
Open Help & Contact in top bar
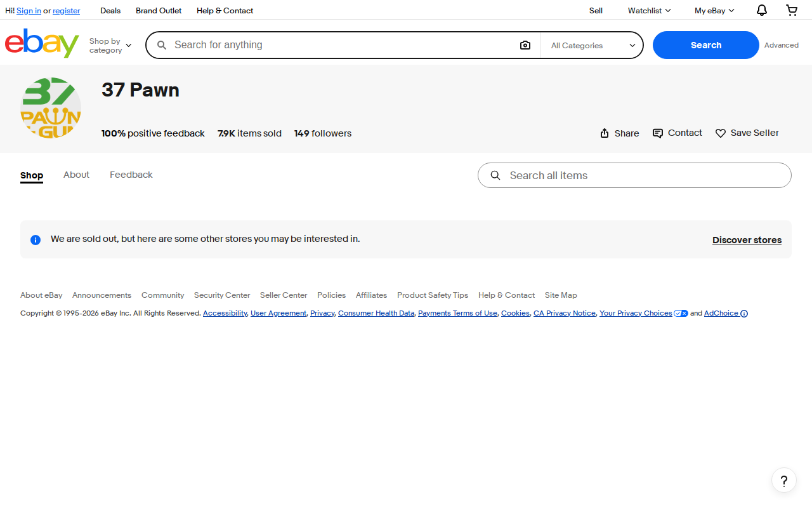[225, 11]
